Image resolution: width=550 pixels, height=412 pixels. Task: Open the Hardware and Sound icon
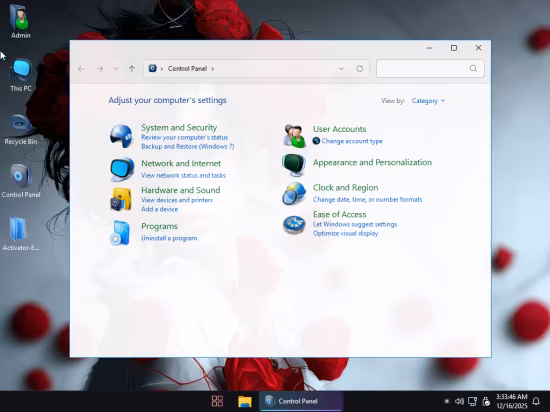click(121, 199)
